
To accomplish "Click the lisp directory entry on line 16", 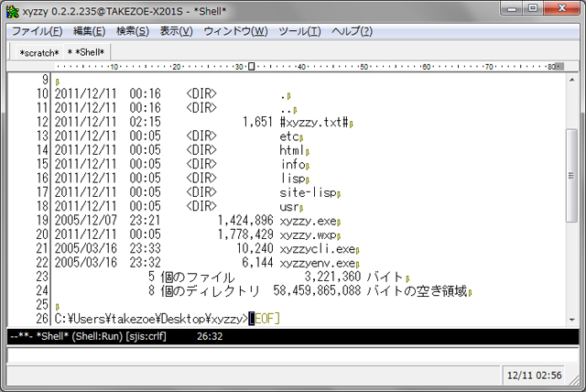I will 293,179.
